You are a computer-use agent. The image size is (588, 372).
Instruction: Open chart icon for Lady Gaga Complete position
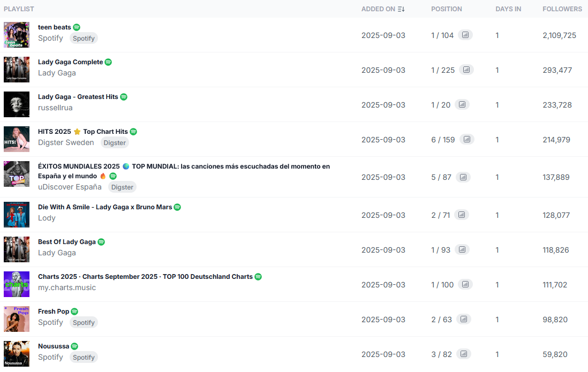click(x=466, y=70)
